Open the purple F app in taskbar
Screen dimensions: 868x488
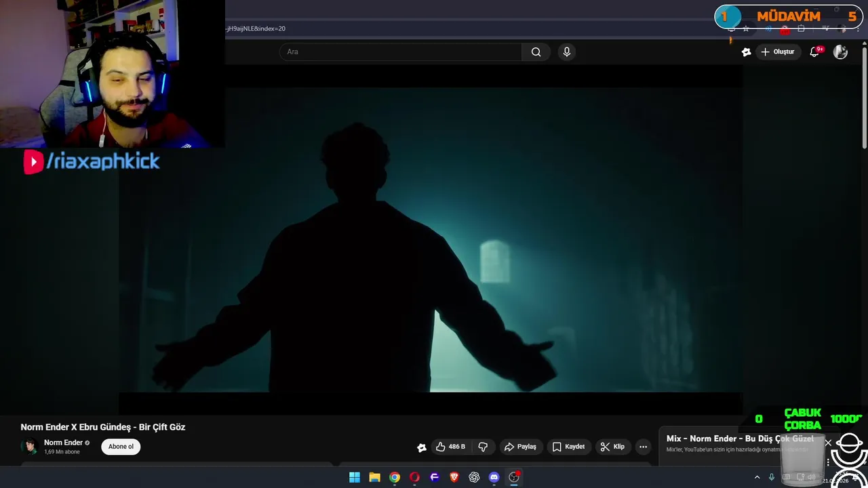point(435,477)
